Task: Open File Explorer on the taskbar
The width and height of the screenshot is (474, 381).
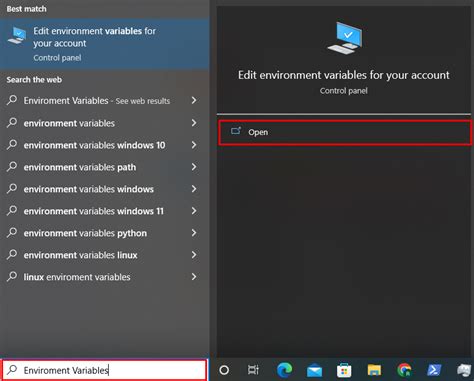Action: click(x=374, y=370)
